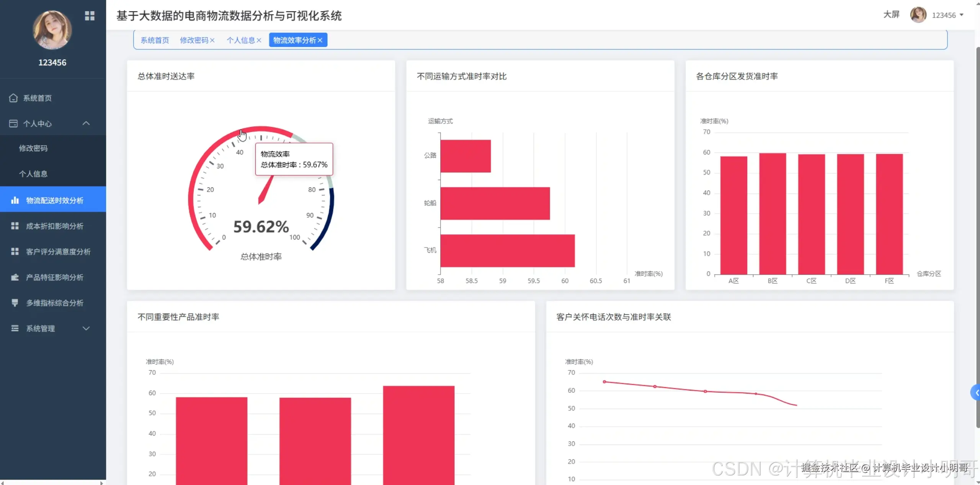Click the grid icon for 成本折扣影响分析
The width and height of the screenshot is (980, 485).
15,226
